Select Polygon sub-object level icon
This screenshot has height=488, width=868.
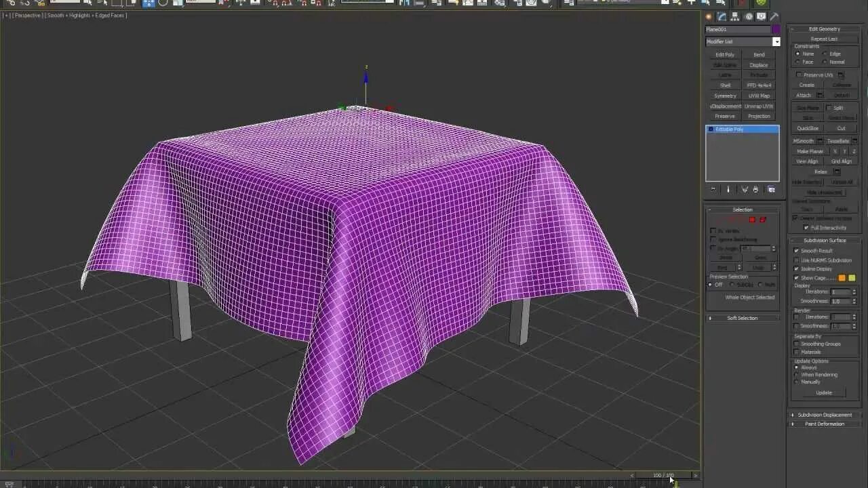coord(752,220)
